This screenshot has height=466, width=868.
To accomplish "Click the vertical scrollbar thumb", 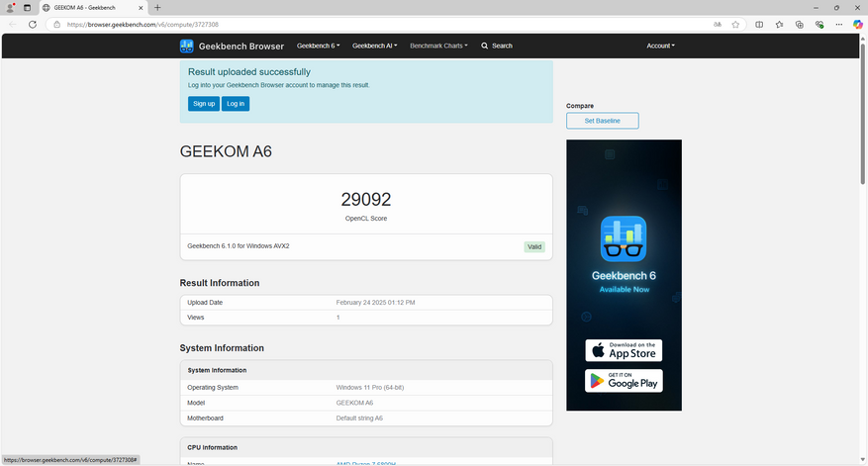I will pos(862,114).
